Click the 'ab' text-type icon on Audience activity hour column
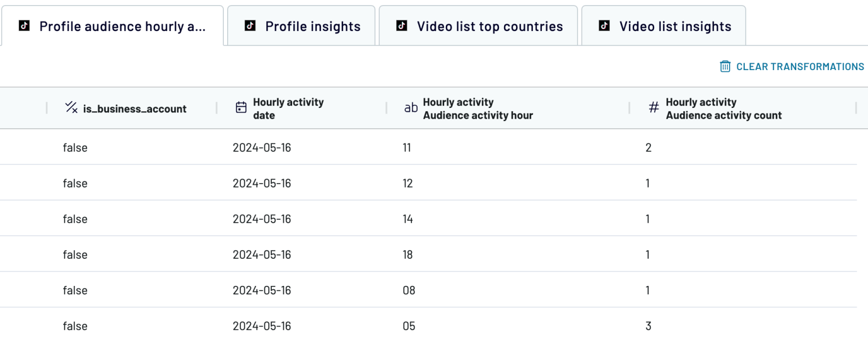868x339 pixels. [410, 108]
